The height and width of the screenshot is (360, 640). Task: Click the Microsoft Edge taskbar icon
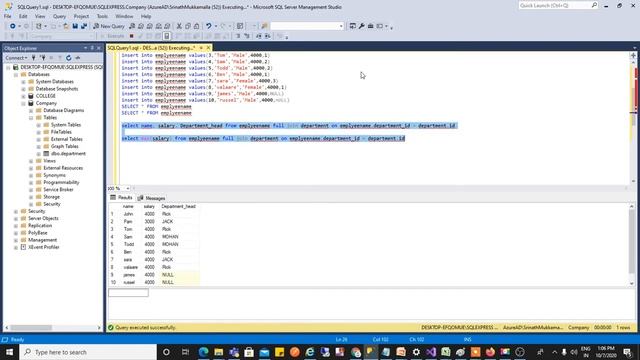coord(203,352)
